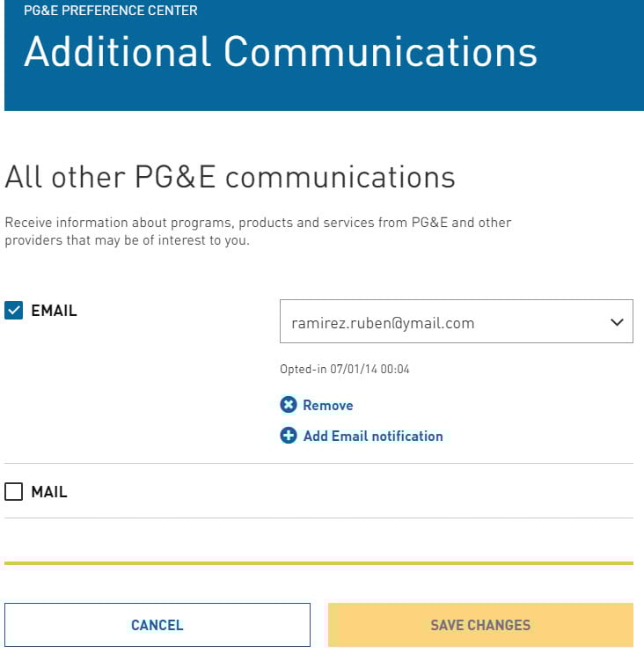Click the dropdown chevron arrow

pos(617,322)
